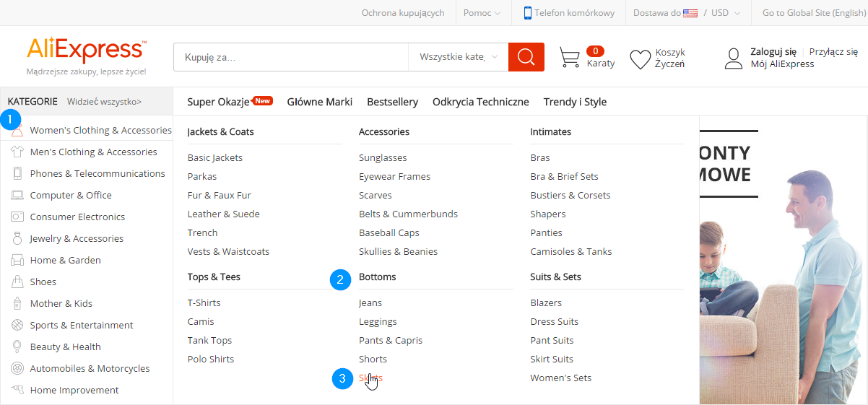
Task: Open Leggings subcategory
Action: [378, 321]
